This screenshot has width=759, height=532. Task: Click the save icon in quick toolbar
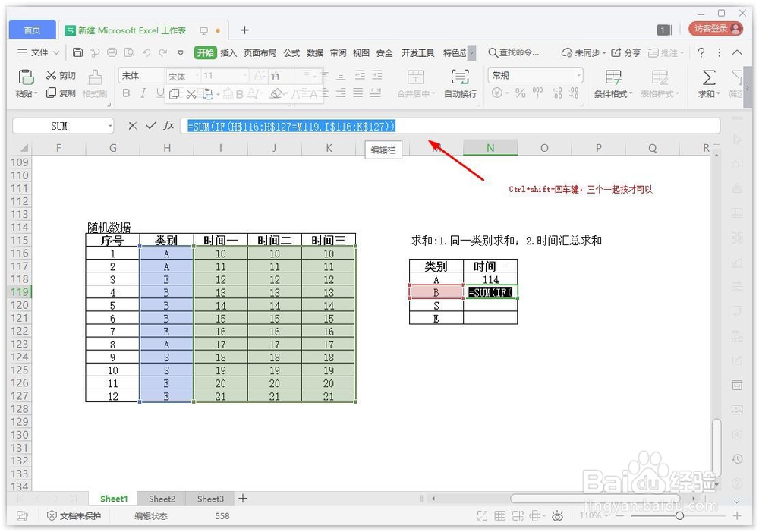(x=77, y=52)
